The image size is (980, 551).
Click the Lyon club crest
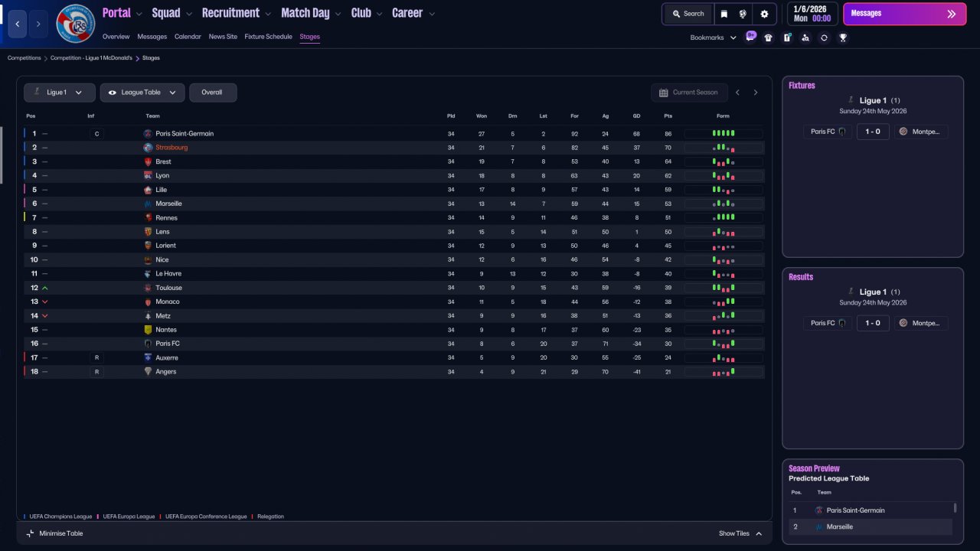point(148,175)
